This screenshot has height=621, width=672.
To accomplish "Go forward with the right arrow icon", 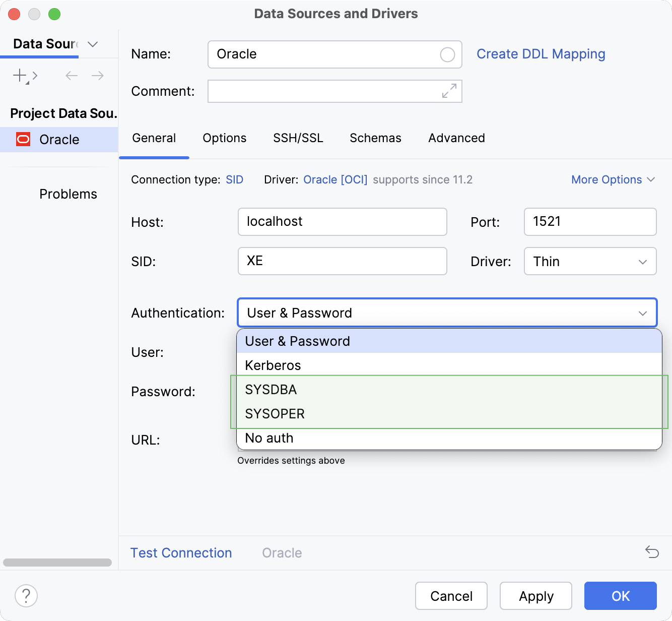I will pos(98,76).
